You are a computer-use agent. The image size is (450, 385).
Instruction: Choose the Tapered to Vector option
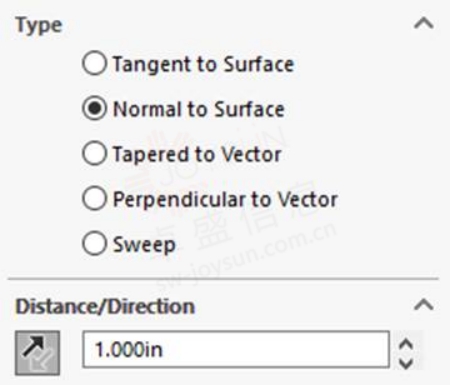[x=95, y=153]
